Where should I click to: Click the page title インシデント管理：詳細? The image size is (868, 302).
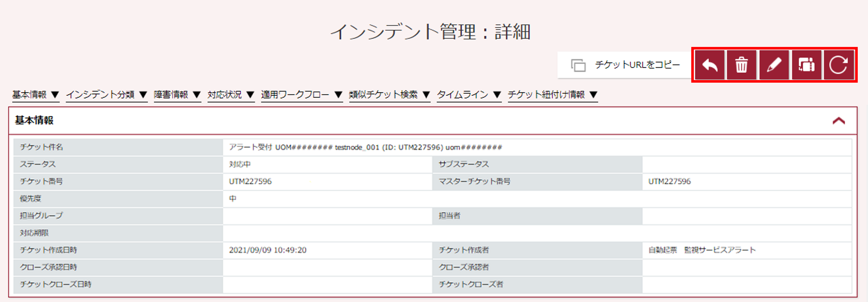(431, 32)
